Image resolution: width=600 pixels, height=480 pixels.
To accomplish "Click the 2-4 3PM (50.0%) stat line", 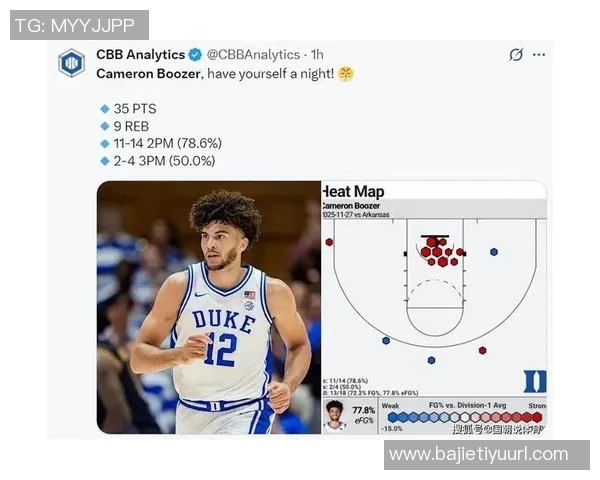I will 164,160.
